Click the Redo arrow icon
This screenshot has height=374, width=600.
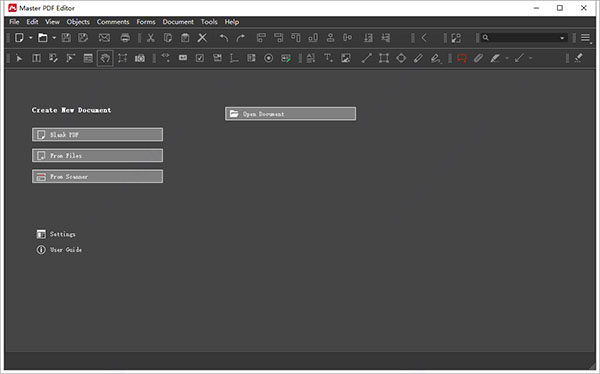tap(241, 38)
